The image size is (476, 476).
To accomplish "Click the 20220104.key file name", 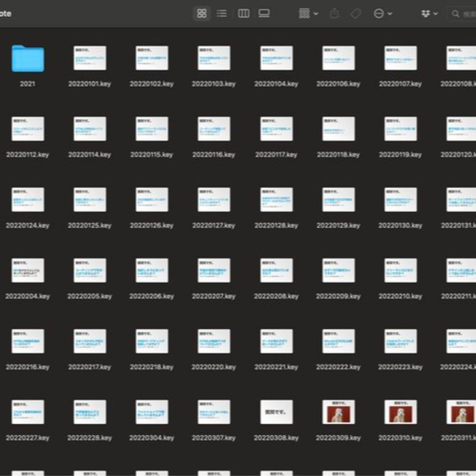I will point(276,84).
